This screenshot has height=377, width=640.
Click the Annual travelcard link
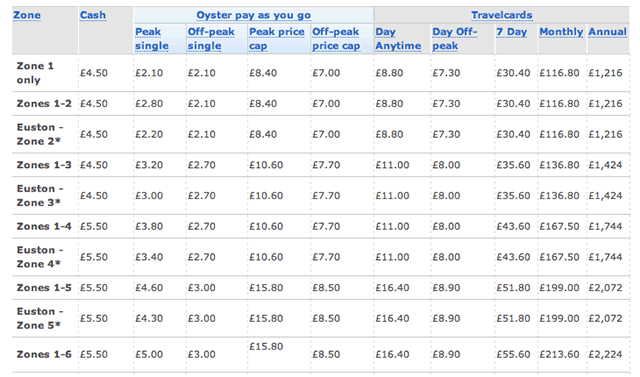pos(607,32)
